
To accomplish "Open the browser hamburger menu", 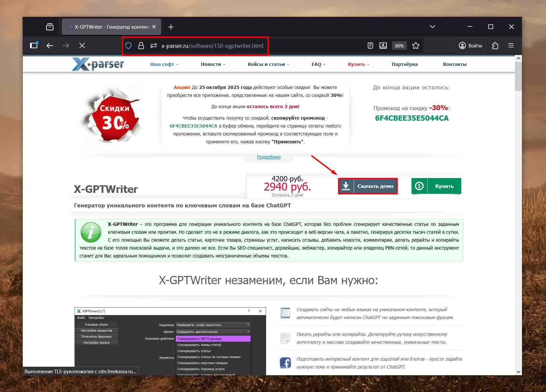I will [511, 46].
